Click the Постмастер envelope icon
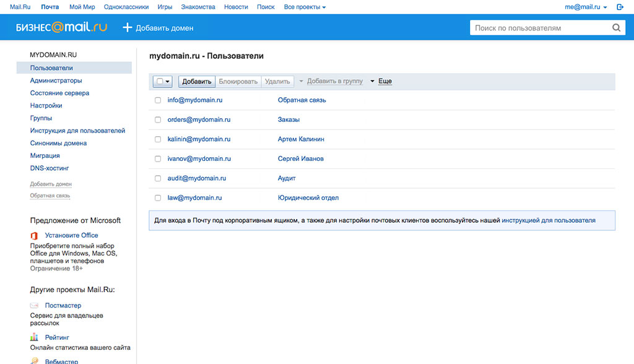634x364 pixels. [35, 305]
